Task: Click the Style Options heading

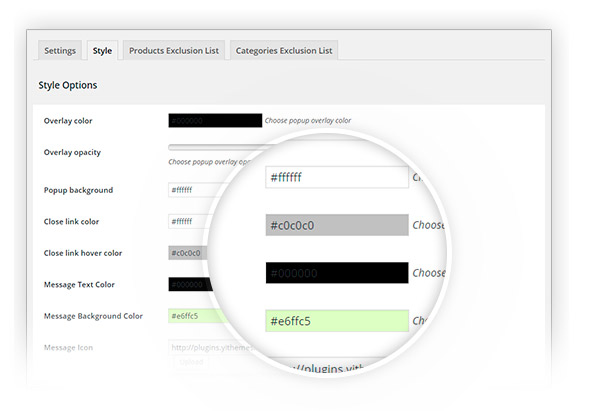Action: click(68, 85)
